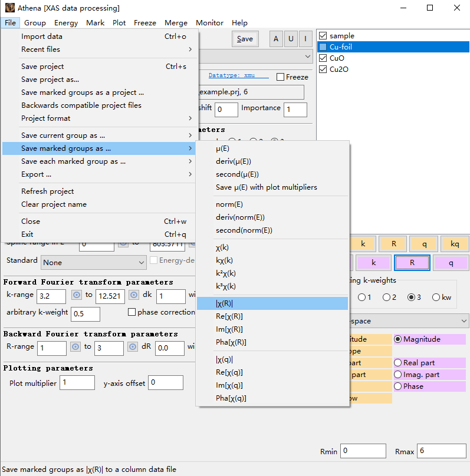Image resolution: width=470 pixels, height=476 pixels.
Task: Click the I invert-marks button
Action: [x=305, y=39]
